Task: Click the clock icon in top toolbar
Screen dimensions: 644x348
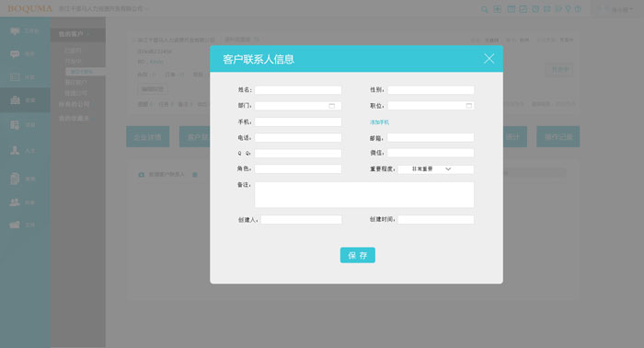Action: click(x=535, y=8)
